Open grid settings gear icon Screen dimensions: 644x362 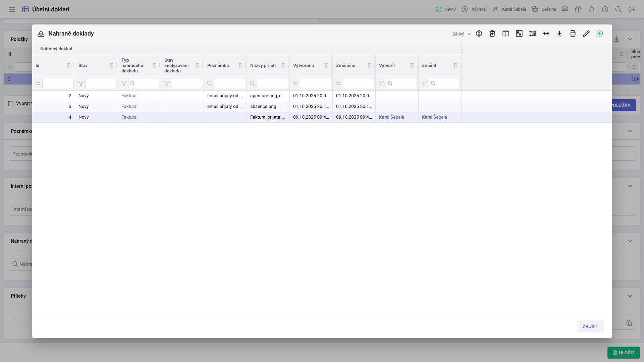click(479, 34)
